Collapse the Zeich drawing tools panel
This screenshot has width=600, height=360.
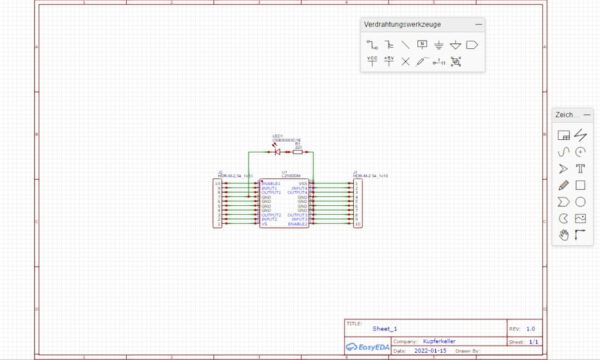pos(587,115)
